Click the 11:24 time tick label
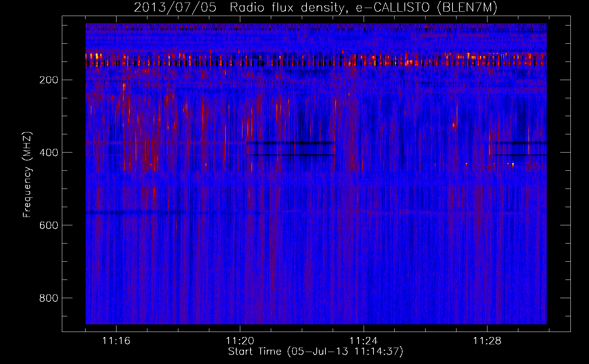 coord(364,341)
